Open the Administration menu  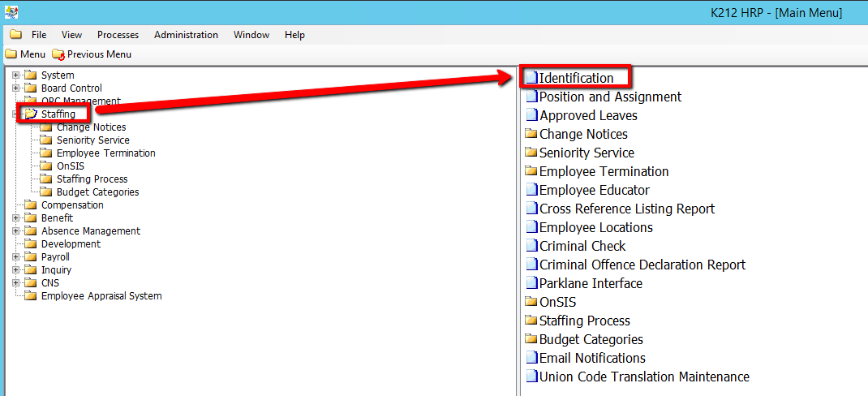(186, 35)
